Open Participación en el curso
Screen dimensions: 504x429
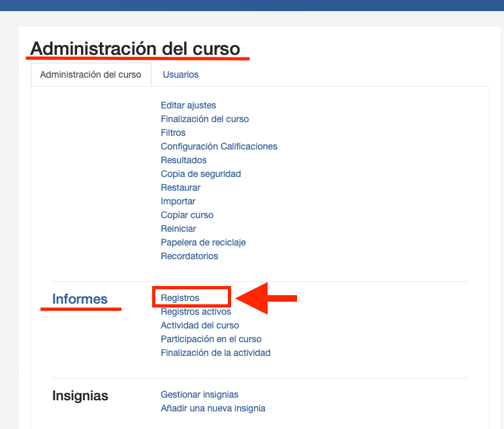coord(211,340)
